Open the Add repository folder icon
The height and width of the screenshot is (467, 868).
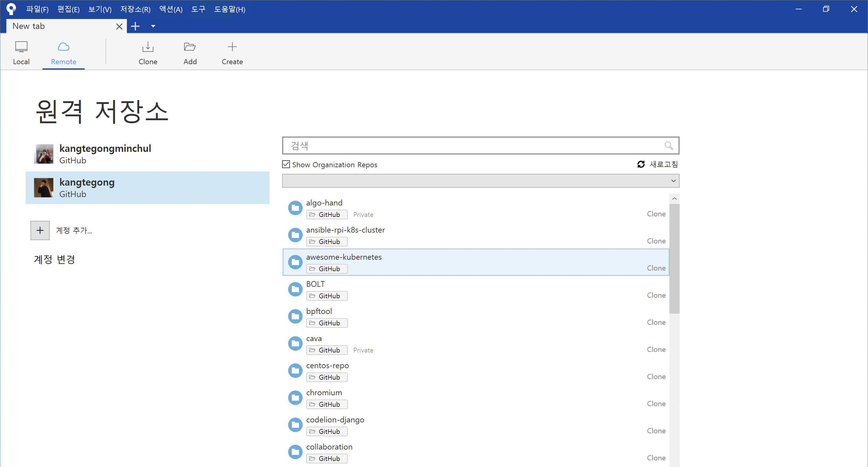pyautogui.click(x=190, y=47)
